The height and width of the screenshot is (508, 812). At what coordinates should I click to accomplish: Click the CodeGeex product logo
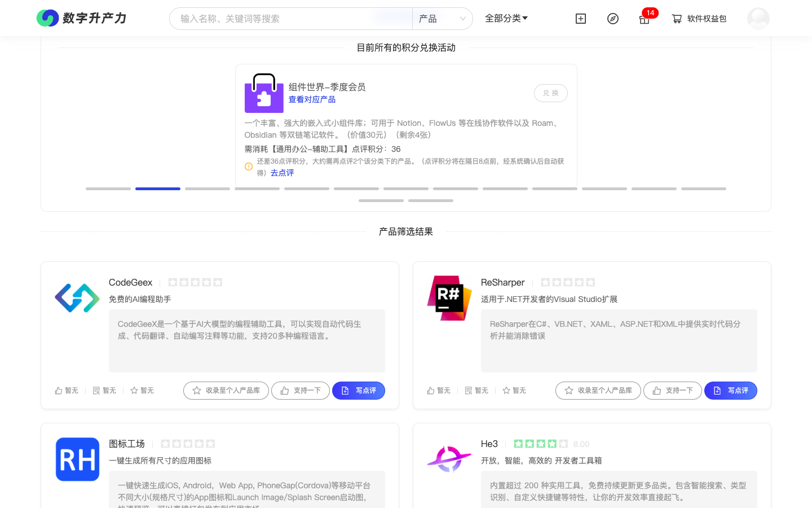77,298
